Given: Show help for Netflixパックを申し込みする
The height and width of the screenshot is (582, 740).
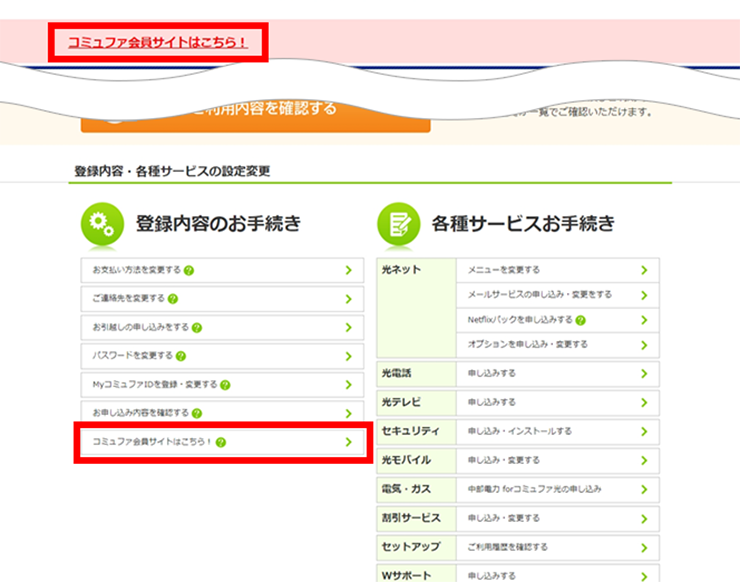Looking at the screenshot, I should click(x=580, y=321).
